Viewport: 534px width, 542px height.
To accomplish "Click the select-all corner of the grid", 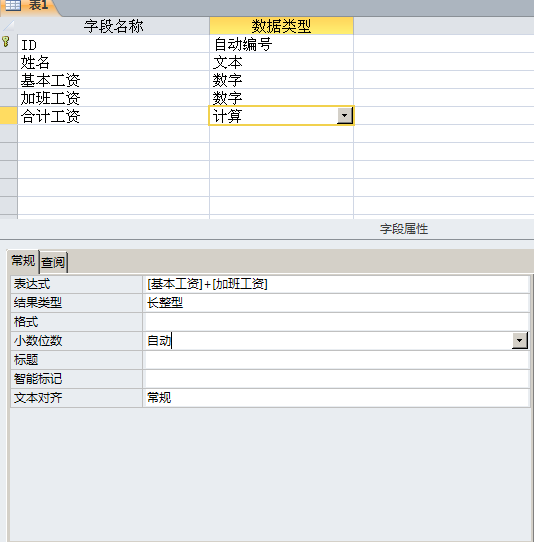I will pyautogui.click(x=8, y=26).
